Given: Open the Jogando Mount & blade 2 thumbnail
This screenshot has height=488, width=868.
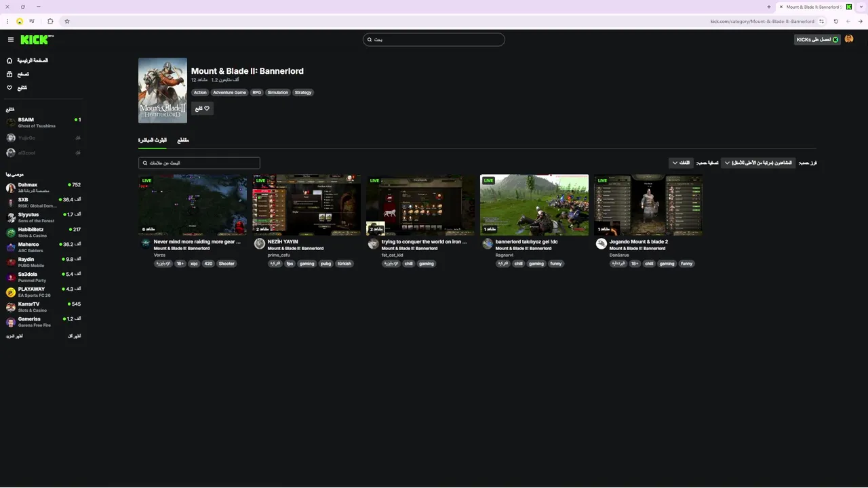Looking at the screenshot, I should [x=648, y=205].
